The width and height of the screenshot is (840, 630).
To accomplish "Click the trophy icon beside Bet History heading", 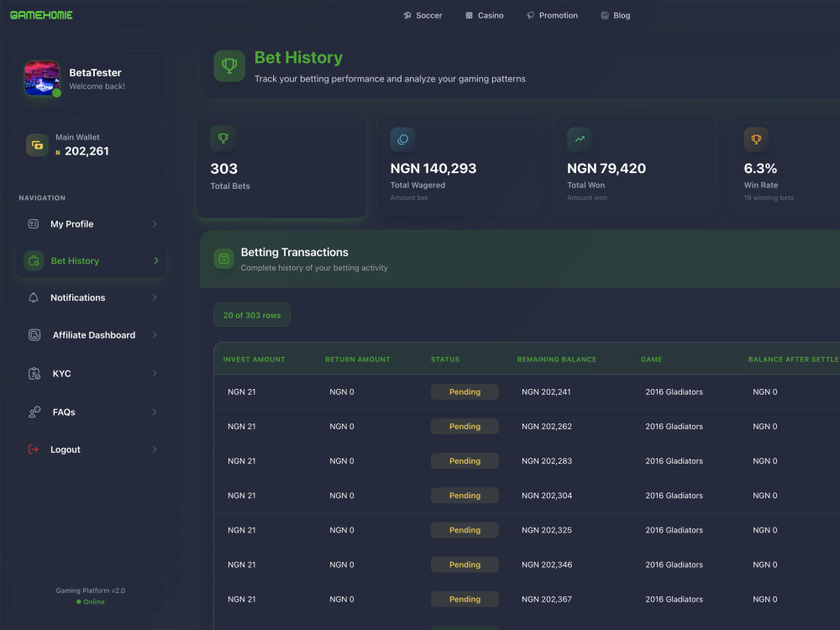I will (x=229, y=66).
